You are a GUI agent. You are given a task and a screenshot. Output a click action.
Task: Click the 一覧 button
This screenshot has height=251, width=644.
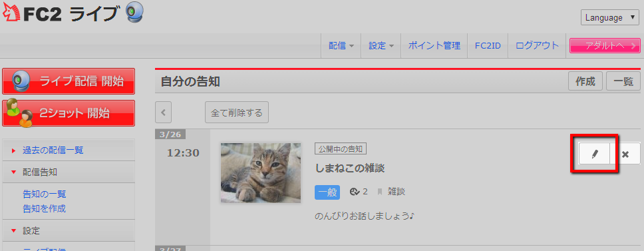click(x=623, y=81)
